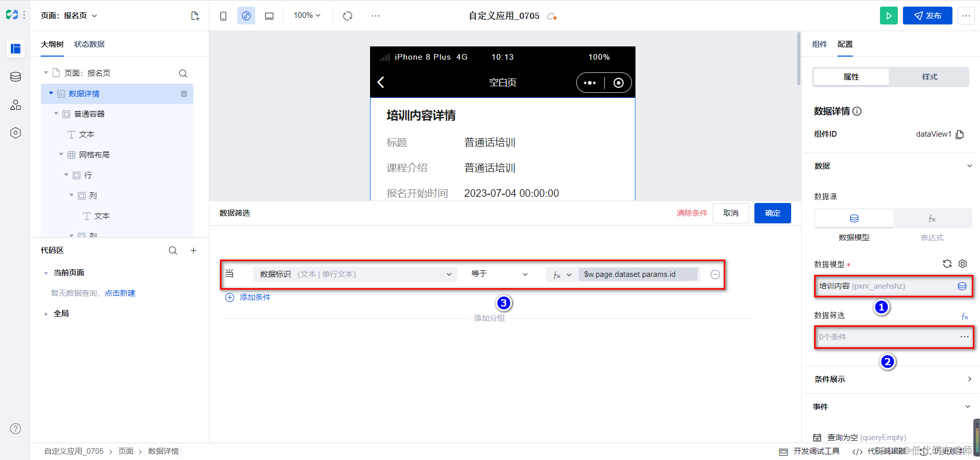Open the 页面: 报名页 page dropdown
This screenshot has height=460, width=980.
pyautogui.click(x=69, y=16)
